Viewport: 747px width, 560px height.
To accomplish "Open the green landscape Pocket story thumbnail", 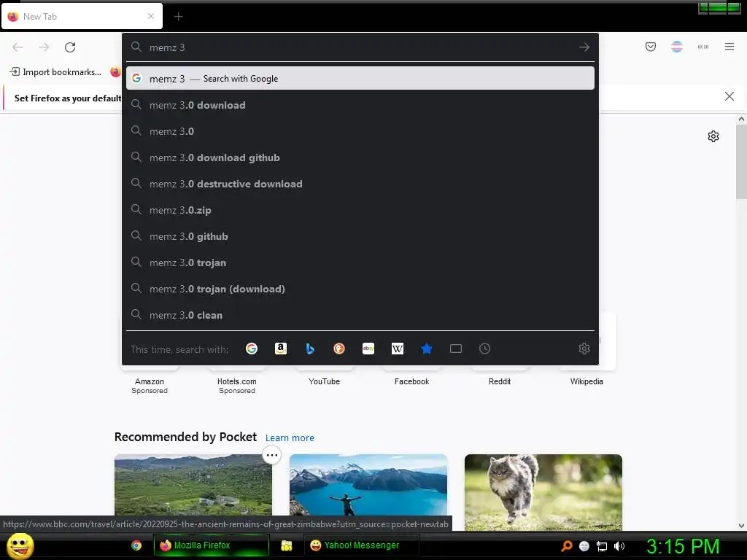I will pos(193,485).
